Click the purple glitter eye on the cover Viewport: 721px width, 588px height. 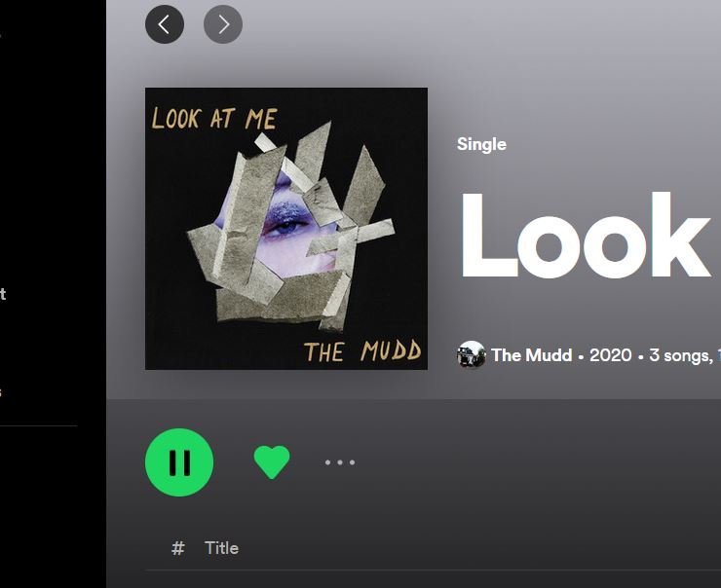tap(285, 218)
